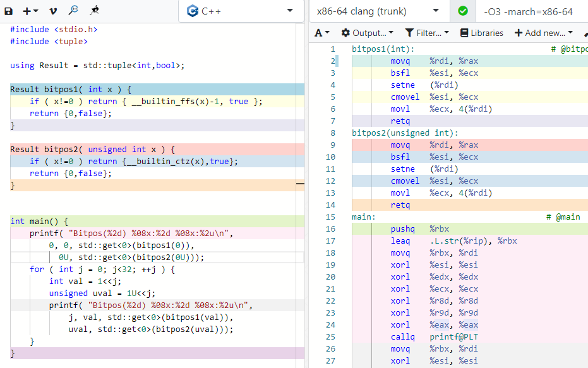Click the "leaq .L.str(%rip), %rbx" line
588x368 pixels.
coord(453,241)
